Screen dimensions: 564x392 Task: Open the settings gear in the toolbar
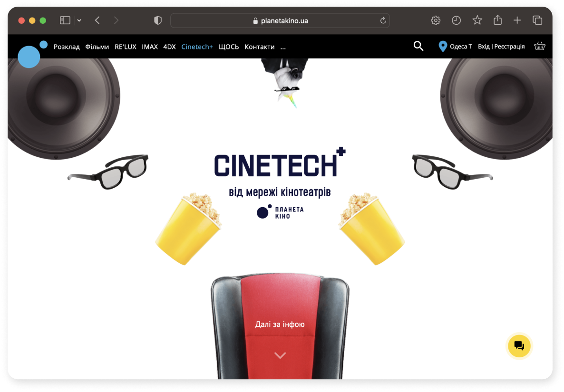436,20
